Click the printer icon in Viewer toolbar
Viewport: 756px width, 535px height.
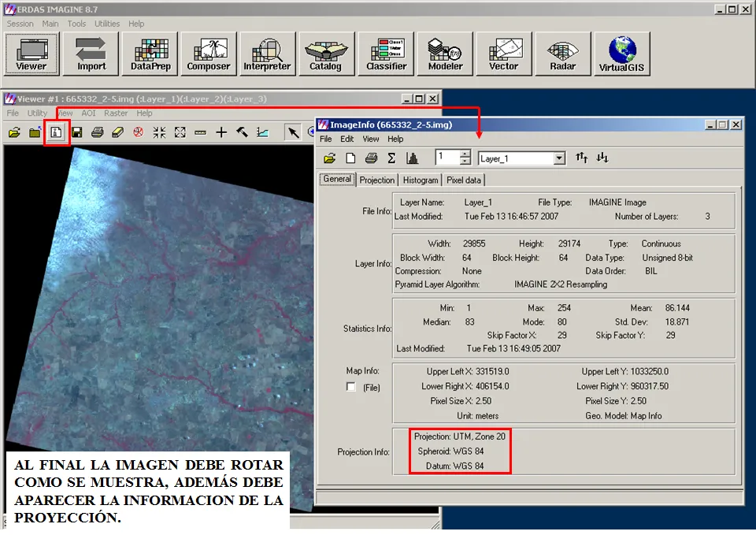98,132
